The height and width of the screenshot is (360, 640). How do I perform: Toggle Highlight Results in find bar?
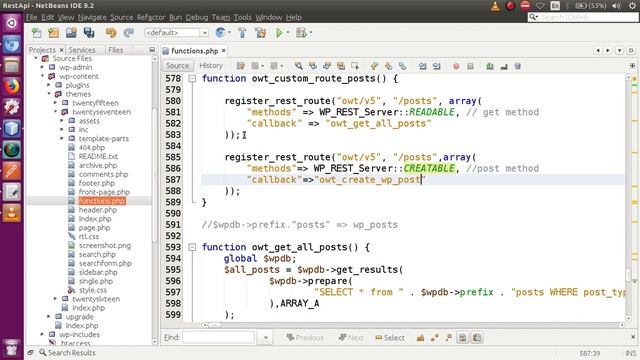[462, 338]
